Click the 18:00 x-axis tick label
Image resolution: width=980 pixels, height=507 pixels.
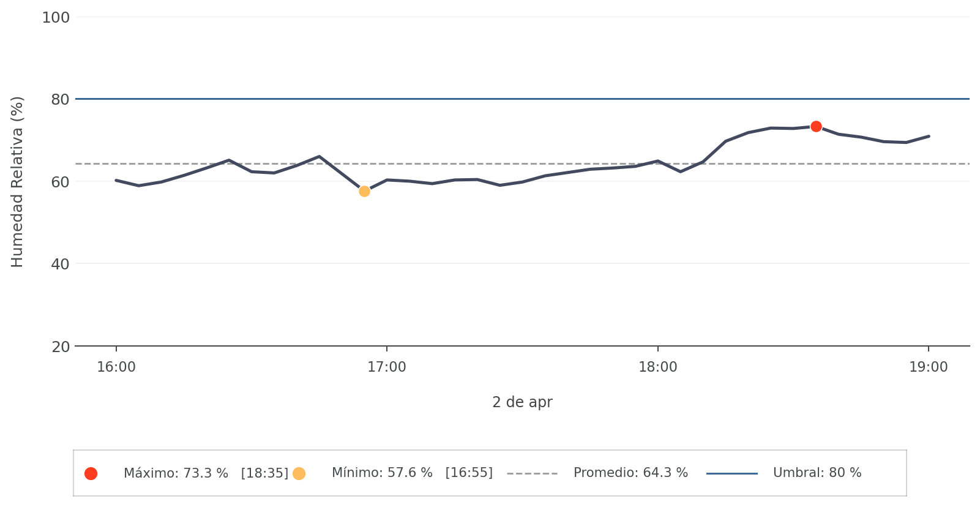click(x=658, y=367)
